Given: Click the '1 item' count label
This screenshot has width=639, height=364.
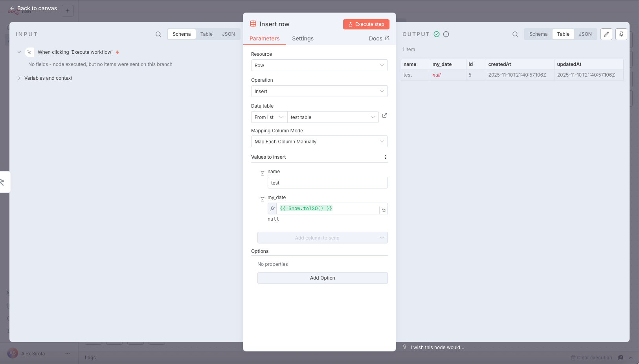Looking at the screenshot, I should (409, 49).
